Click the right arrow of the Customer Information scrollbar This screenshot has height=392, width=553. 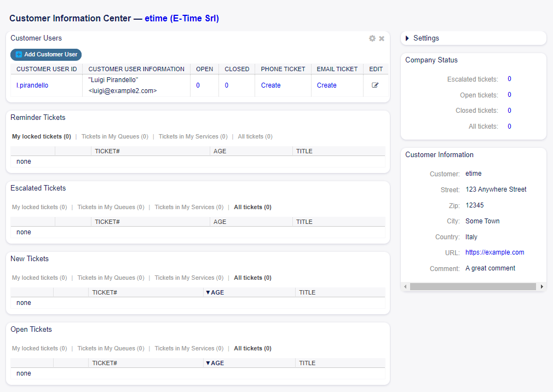[x=542, y=286]
